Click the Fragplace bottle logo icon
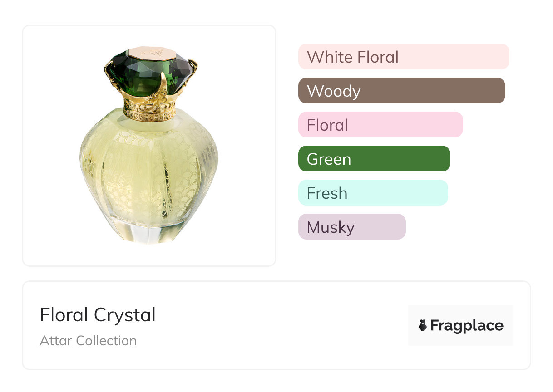553x392 pixels. click(x=423, y=325)
